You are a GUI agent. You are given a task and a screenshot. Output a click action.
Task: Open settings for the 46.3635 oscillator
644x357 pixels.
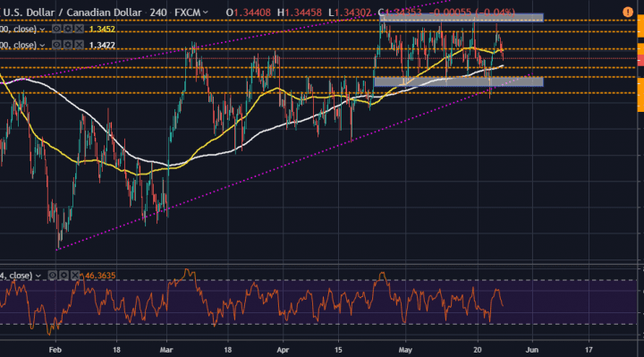pos(64,276)
